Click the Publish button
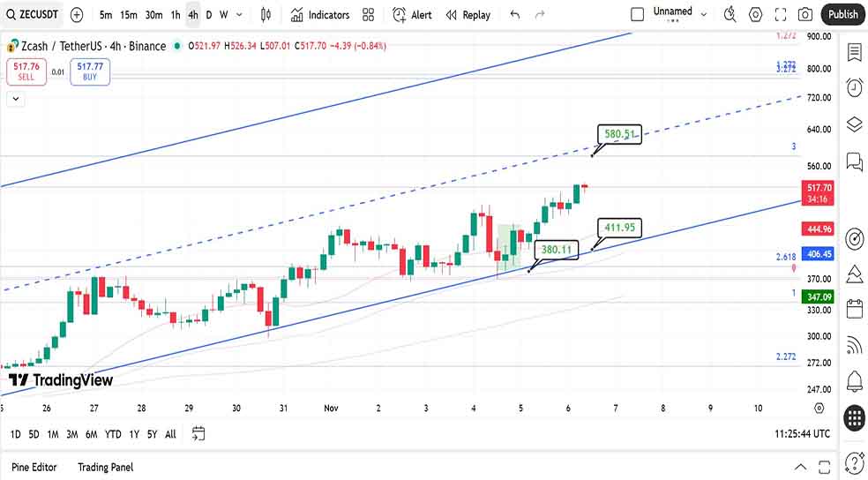The width and height of the screenshot is (868, 480). coord(842,14)
